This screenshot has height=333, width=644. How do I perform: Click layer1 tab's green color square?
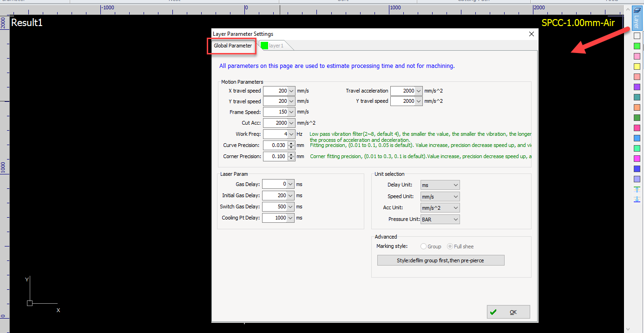point(264,46)
